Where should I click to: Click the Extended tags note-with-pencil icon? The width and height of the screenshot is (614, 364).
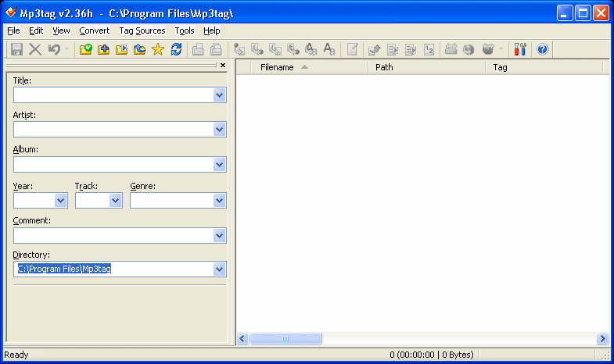353,49
